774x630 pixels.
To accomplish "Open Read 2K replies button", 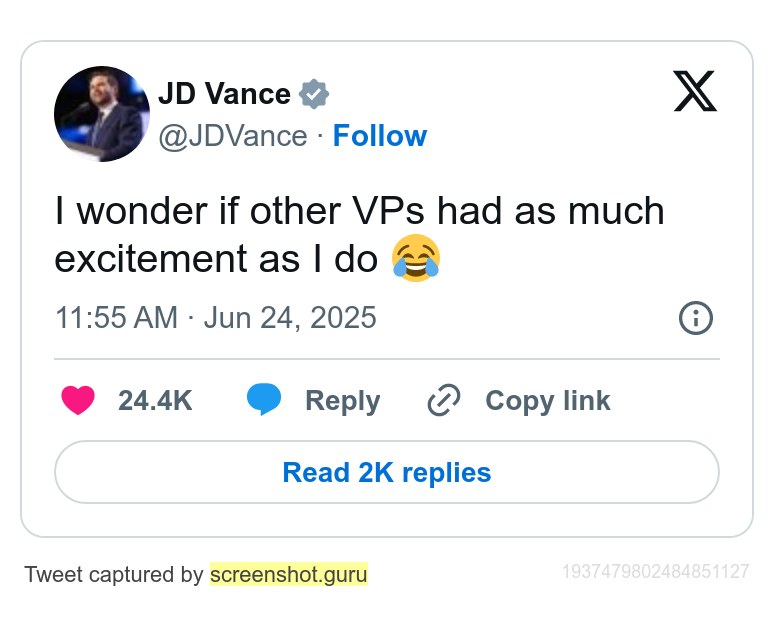I will [x=387, y=472].
